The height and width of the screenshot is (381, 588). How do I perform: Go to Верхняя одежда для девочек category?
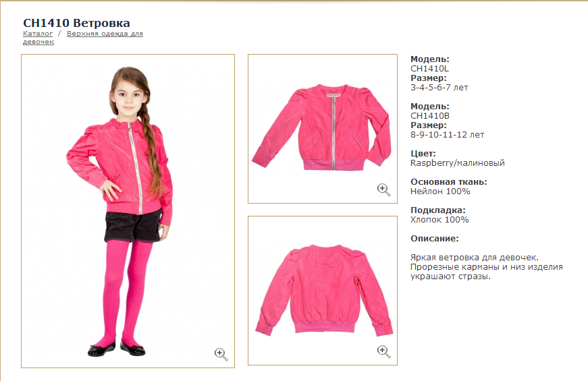(x=83, y=38)
